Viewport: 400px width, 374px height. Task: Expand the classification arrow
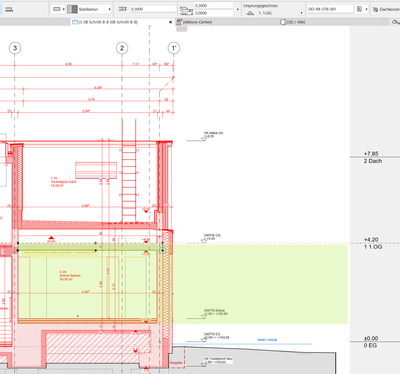366,9
